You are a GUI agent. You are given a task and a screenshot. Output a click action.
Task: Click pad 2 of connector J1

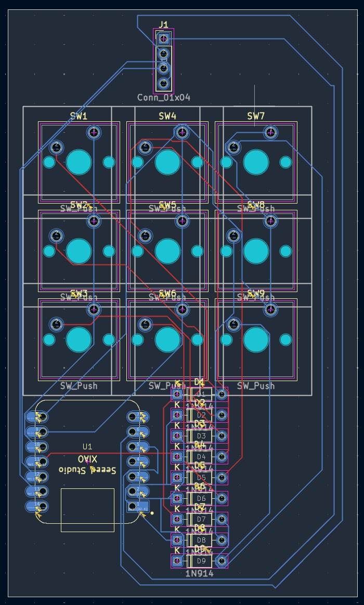(x=164, y=53)
